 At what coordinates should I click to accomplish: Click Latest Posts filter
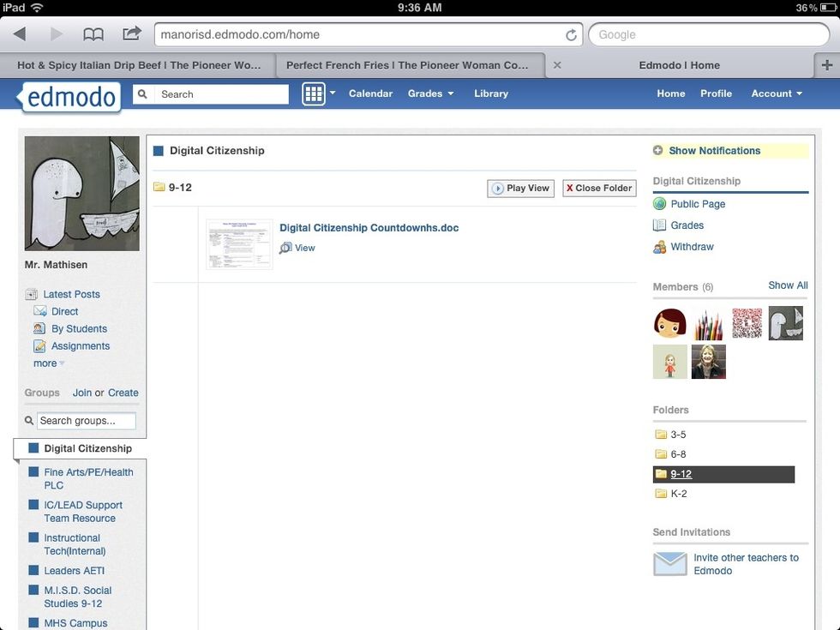[71, 294]
